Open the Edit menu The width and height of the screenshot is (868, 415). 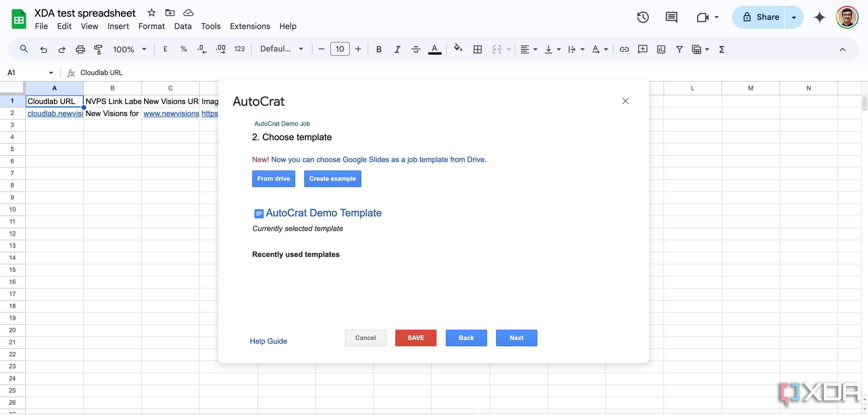pyautogui.click(x=64, y=26)
